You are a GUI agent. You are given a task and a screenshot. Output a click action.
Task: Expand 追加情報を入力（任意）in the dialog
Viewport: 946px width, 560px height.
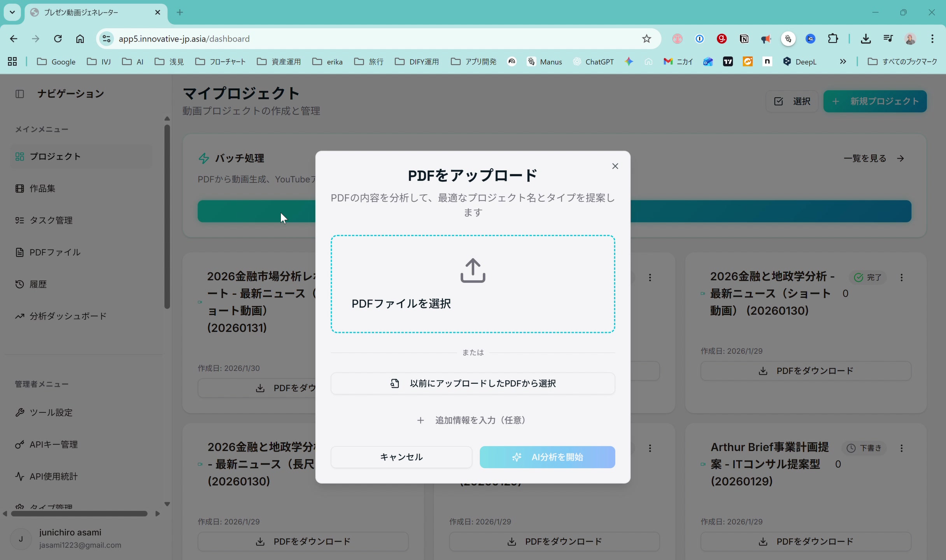[x=472, y=420]
